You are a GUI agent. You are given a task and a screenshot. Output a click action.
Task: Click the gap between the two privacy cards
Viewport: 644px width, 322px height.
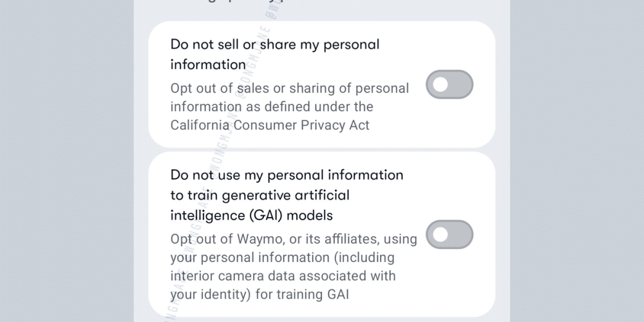click(x=321, y=150)
